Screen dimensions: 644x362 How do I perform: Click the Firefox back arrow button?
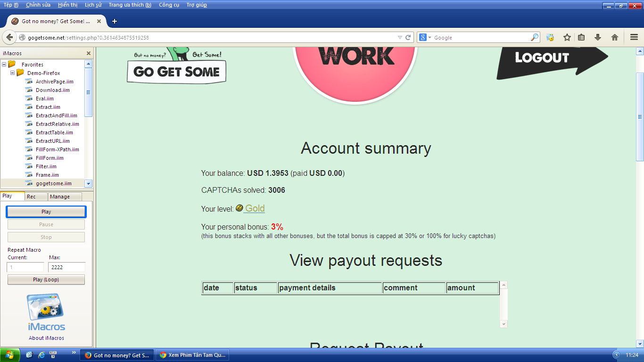[x=9, y=37]
